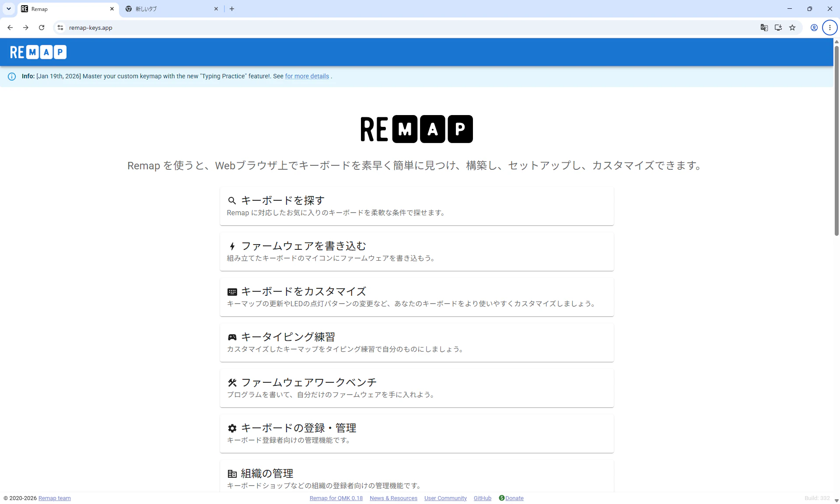The height and width of the screenshot is (504, 840).
Task: Click the install app icon in address bar
Action: coord(778,28)
